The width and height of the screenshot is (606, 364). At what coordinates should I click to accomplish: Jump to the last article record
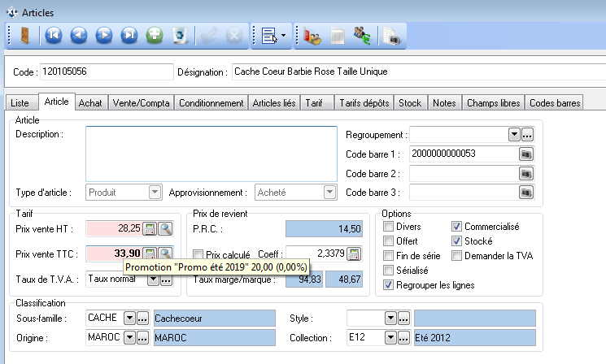coord(129,36)
